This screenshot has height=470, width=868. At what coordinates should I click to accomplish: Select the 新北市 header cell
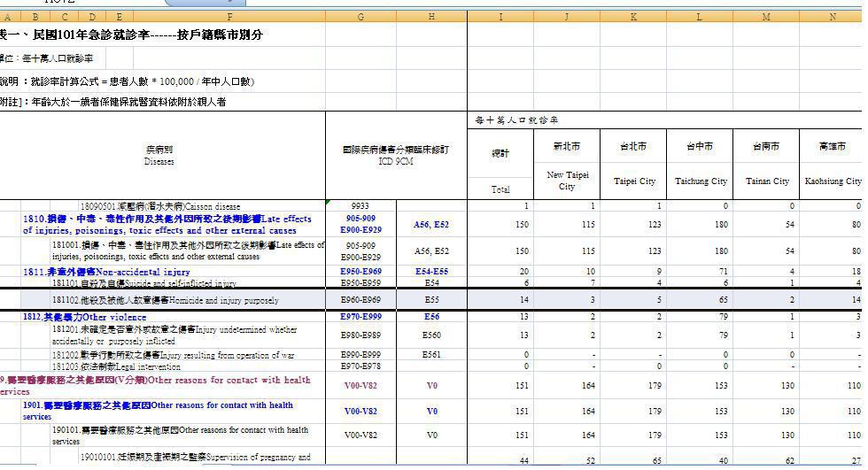pos(567,146)
